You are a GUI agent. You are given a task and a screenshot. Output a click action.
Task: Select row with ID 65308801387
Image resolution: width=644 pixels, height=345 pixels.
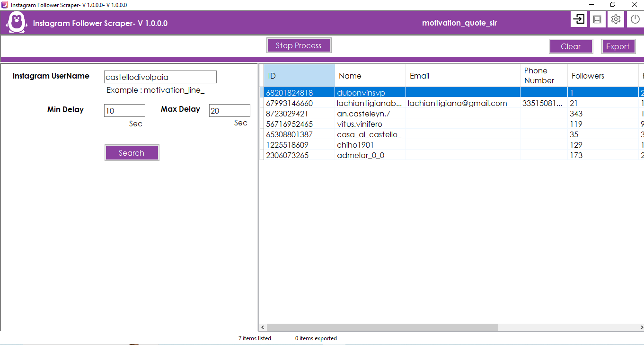[x=451, y=134]
